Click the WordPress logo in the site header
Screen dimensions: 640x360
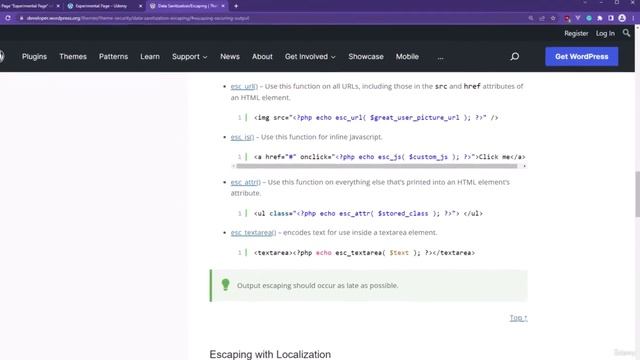coord(2,56)
